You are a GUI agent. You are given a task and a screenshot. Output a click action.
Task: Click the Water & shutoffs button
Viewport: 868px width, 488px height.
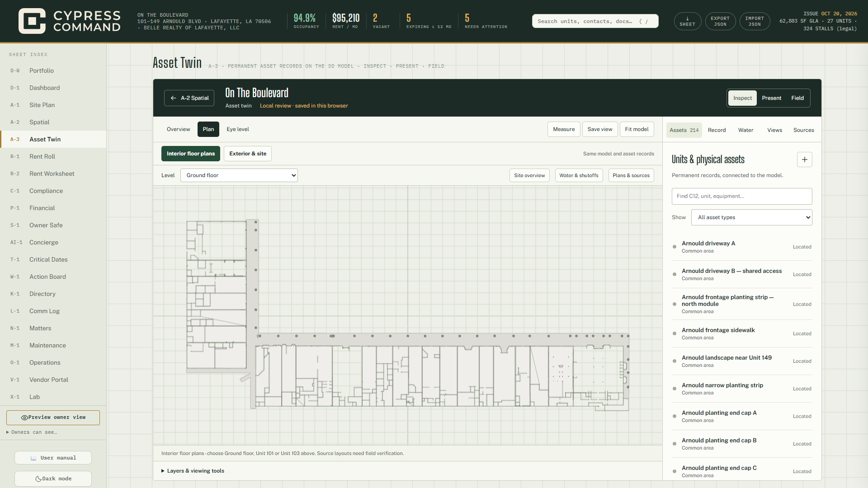point(579,175)
